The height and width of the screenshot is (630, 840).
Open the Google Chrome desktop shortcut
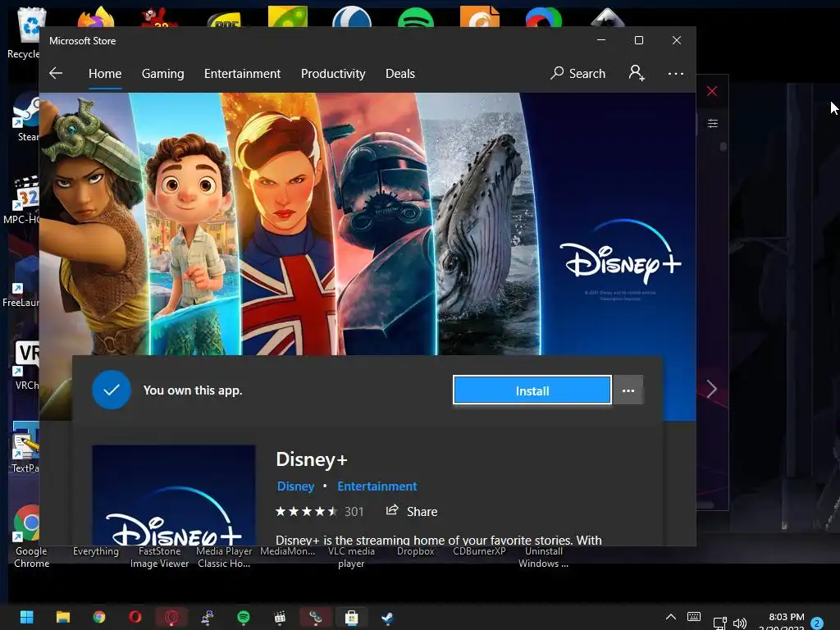click(31, 536)
